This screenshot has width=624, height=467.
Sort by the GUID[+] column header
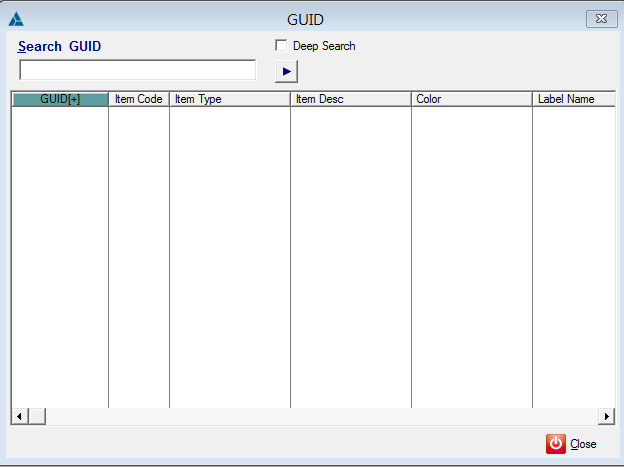click(60, 100)
